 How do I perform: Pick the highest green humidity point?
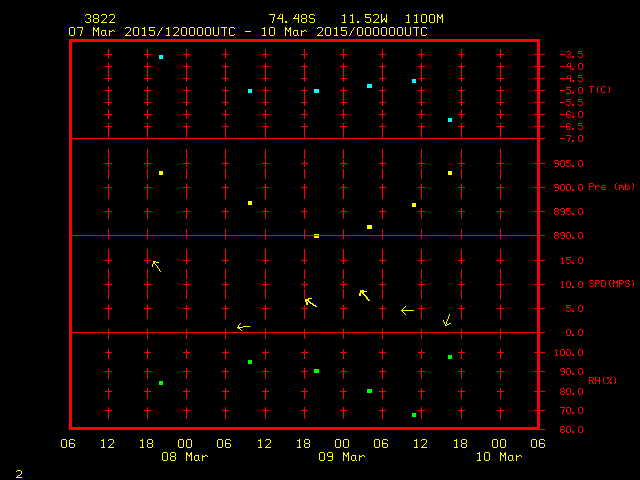[450, 357]
